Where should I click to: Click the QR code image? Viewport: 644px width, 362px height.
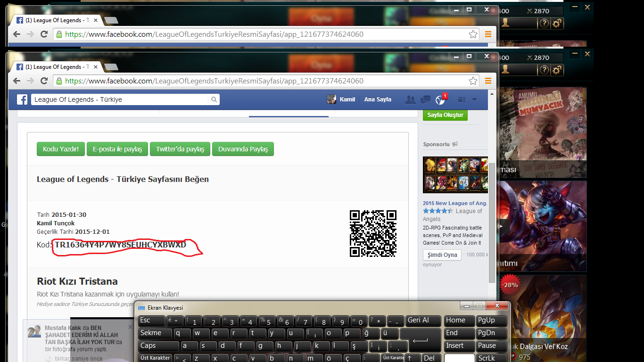tap(373, 233)
